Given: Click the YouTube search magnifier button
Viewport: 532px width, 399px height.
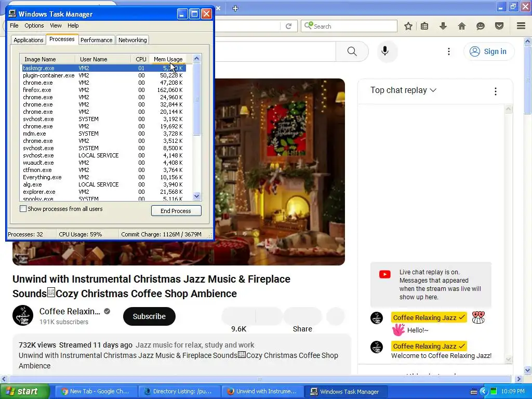Looking at the screenshot, I should (352, 51).
